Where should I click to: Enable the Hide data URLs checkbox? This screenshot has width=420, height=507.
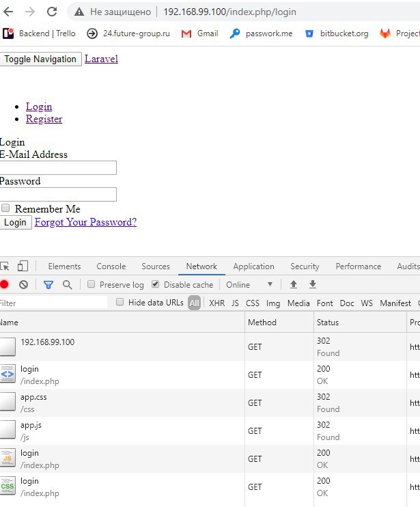click(x=120, y=302)
